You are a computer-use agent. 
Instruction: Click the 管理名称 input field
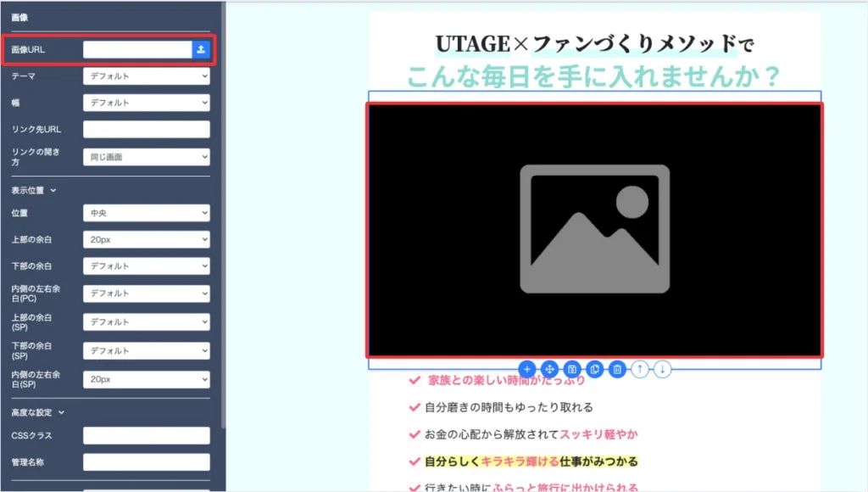pos(146,462)
